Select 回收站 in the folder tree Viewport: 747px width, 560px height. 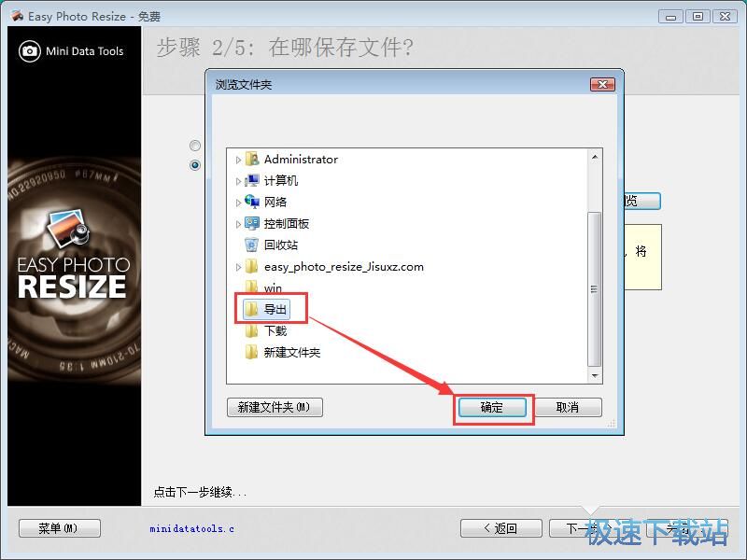pyautogui.click(x=281, y=245)
